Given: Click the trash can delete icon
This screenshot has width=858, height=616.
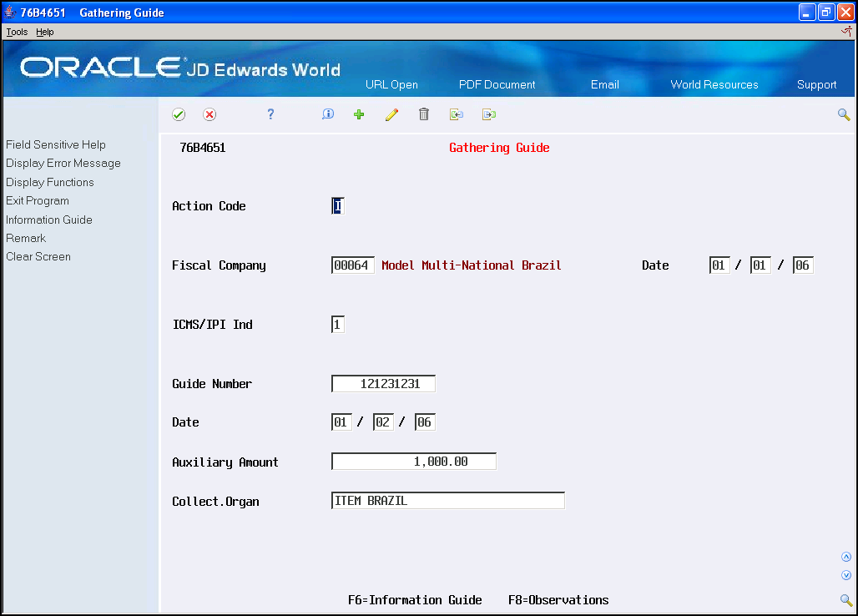Looking at the screenshot, I should 423,114.
